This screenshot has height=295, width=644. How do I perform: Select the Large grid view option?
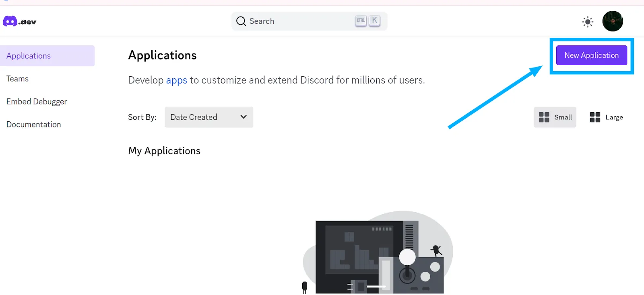[606, 117]
